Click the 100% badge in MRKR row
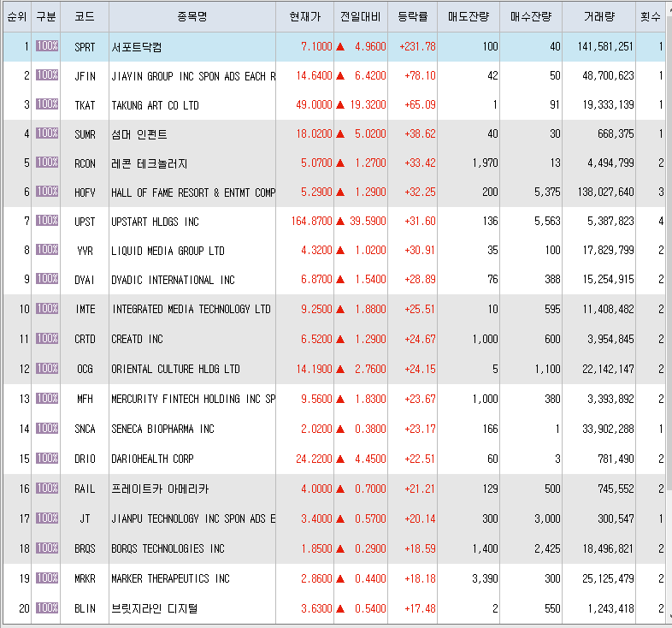The image size is (672, 628). (47, 578)
